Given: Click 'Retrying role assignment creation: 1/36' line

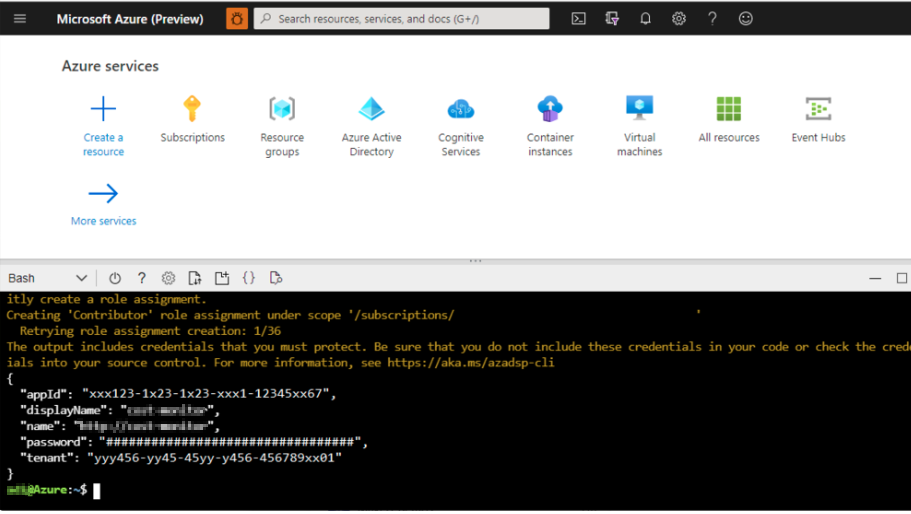Looking at the screenshot, I should (150, 331).
